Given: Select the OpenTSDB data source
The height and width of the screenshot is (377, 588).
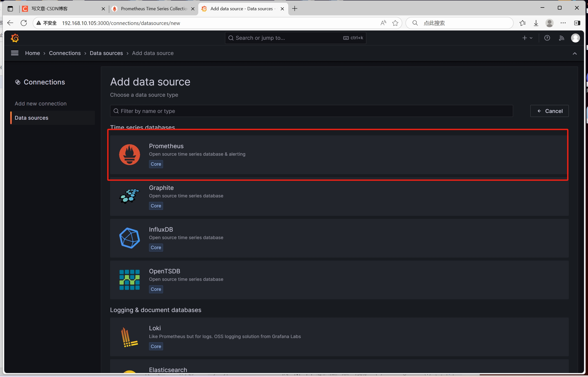Looking at the screenshot, I should click(x=339, y=280).
